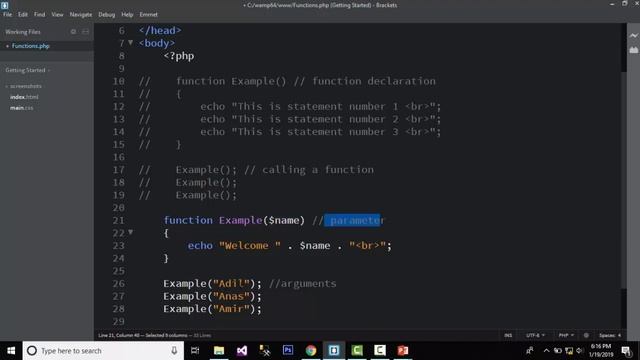Open Task View on the taskbar
Screen dimensions: 640x360
(195, 351)
